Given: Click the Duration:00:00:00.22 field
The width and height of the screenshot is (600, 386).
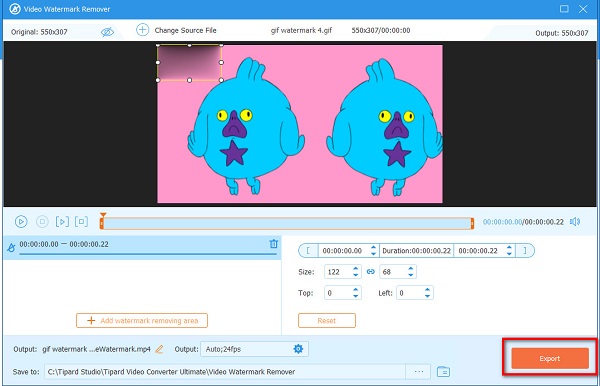Looking at the screenshot, I should tap(416, 251).
